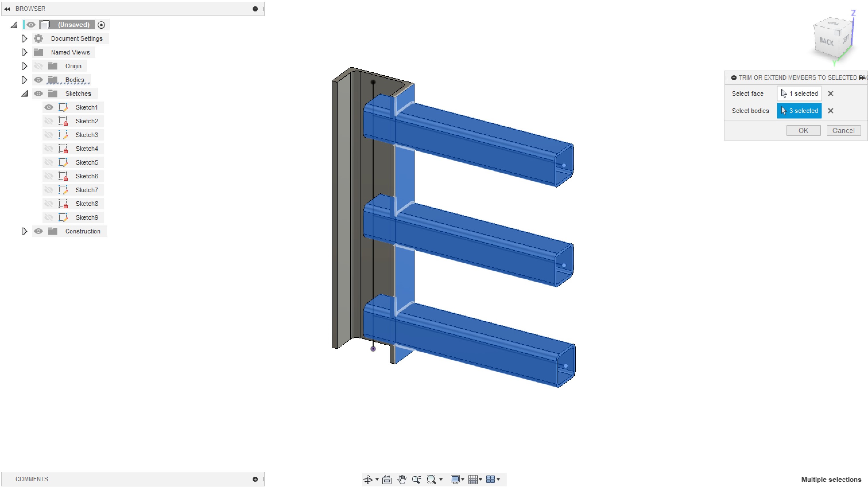868x489 pixels.
Task: Select the Zoom tool with plus-minus
Action: (x=416, y=479)
